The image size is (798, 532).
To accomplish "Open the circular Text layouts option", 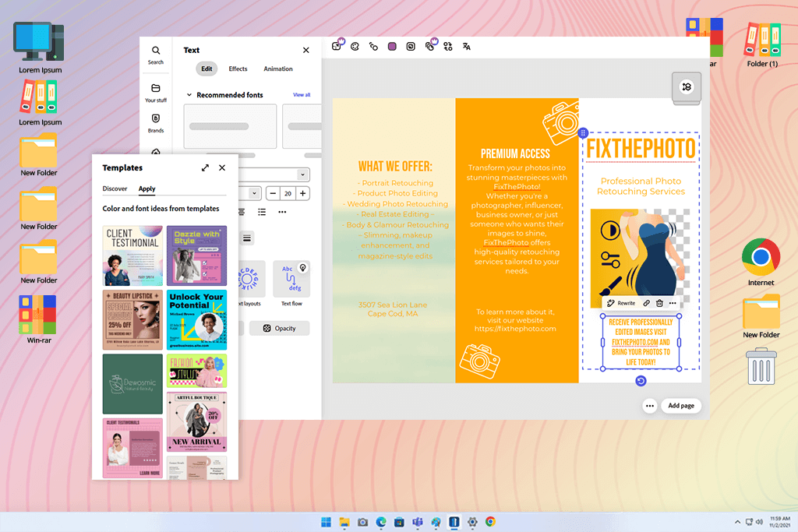I will [252, 284].
